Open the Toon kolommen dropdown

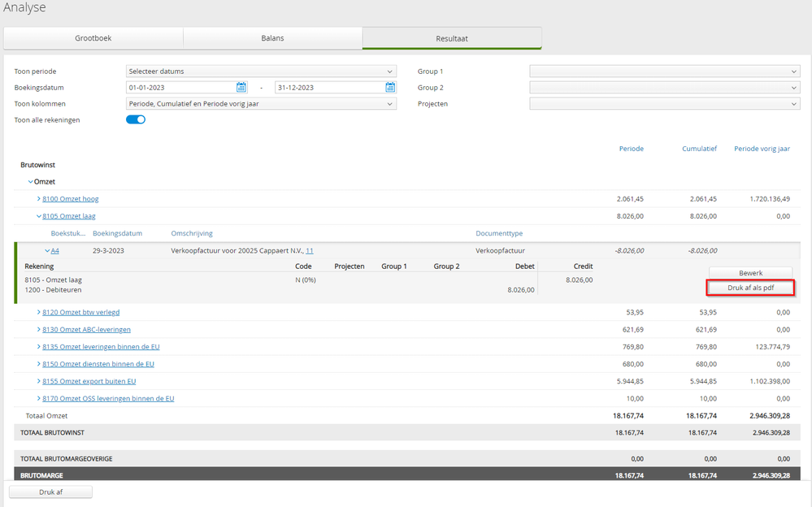click(x=261, y=103)
